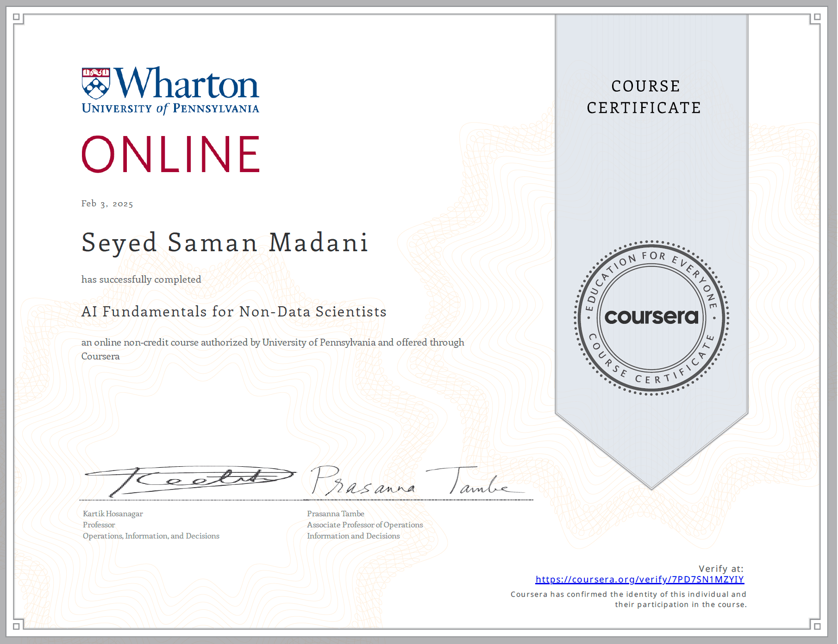Click the bottom-right corner border ornament

(x=816, y=625)
